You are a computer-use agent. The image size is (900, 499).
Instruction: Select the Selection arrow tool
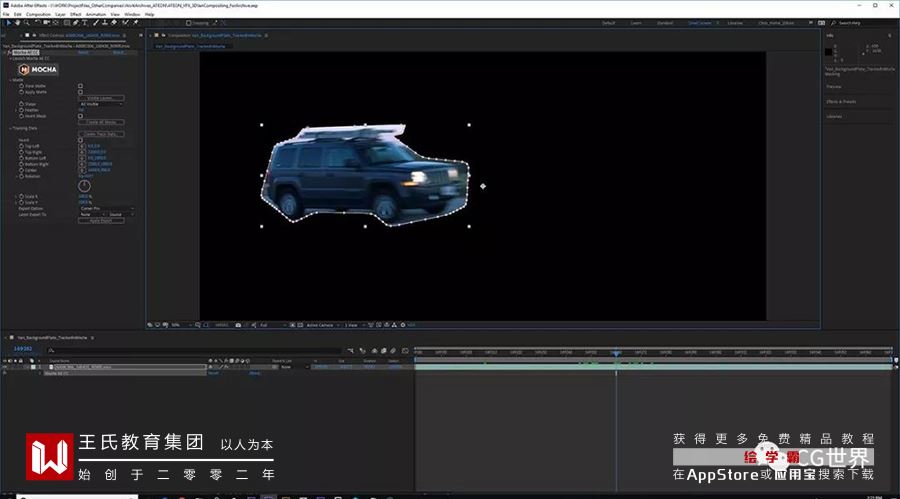[9, 22]
